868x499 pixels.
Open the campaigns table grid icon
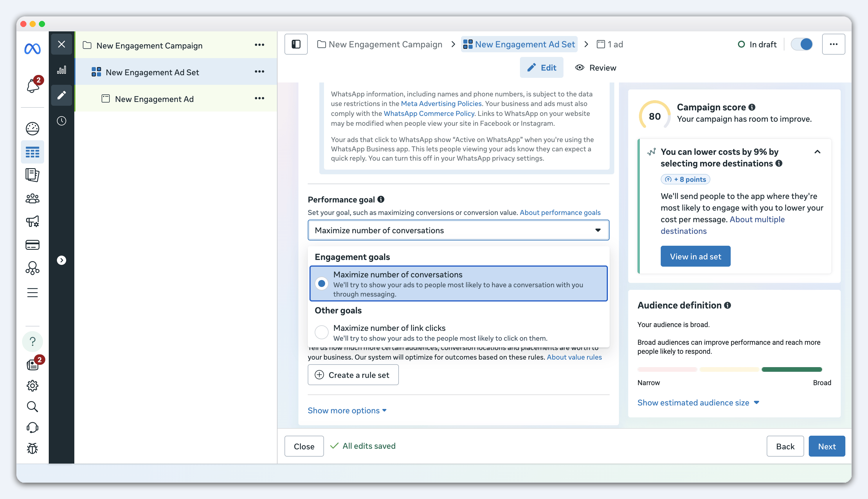(x=33, y=152)
